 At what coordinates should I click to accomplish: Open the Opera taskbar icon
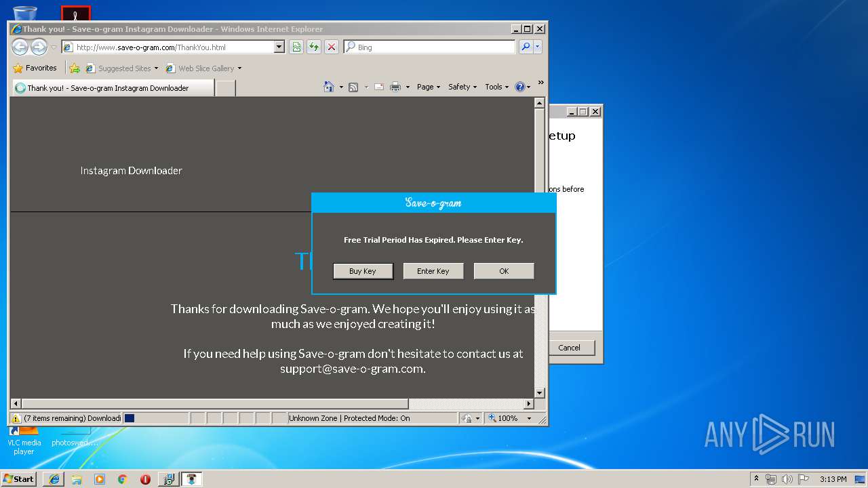pyautogui.click(x=145, y=479)
